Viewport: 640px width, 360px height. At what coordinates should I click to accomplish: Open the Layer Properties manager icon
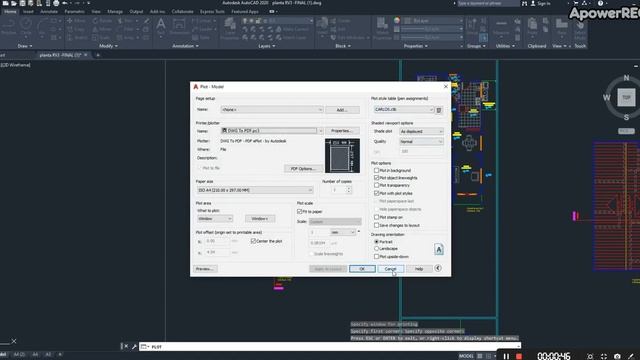(x=230, y=29)
